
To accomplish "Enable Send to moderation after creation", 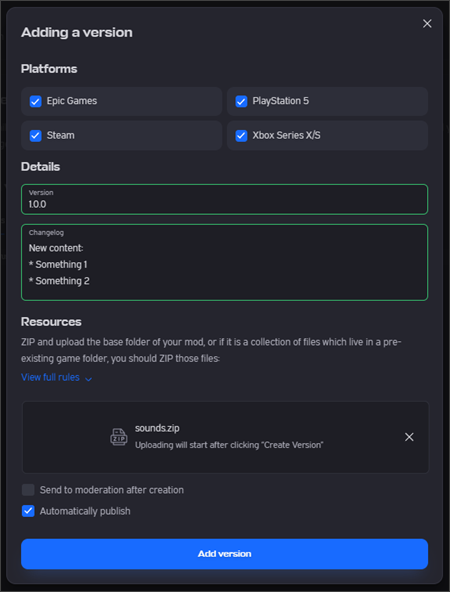I will (28, 490).
